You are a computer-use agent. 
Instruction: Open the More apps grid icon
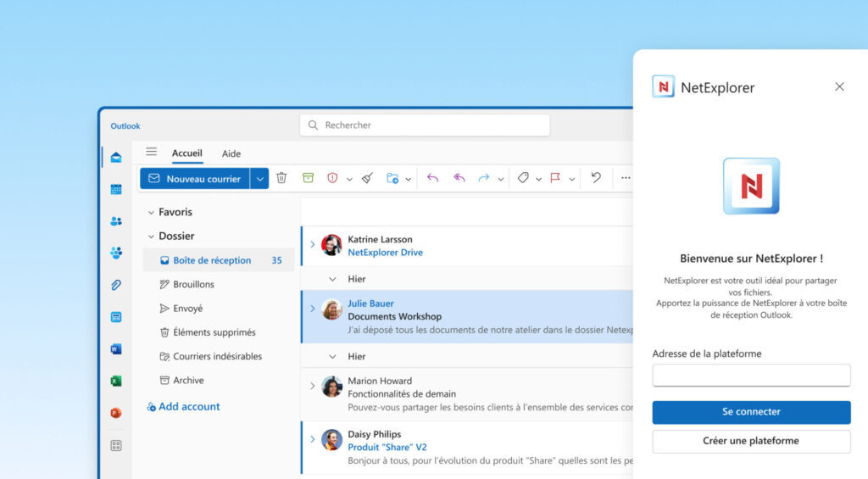pos(115,445)
